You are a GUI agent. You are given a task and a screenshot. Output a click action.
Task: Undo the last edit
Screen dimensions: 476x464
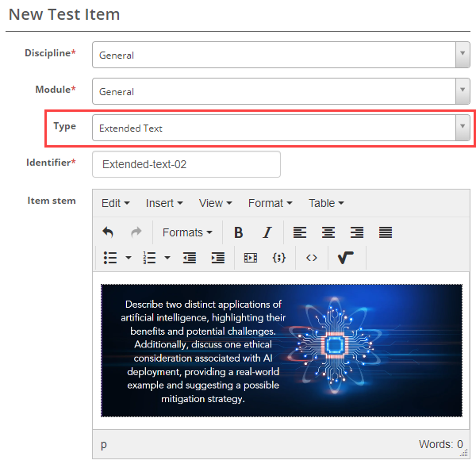(x=108, y=232)
